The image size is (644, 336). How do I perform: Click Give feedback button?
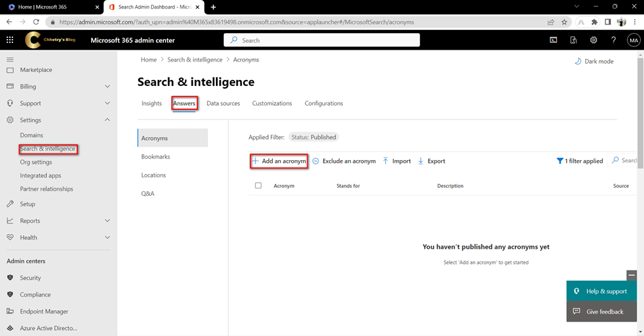point(601,312)
